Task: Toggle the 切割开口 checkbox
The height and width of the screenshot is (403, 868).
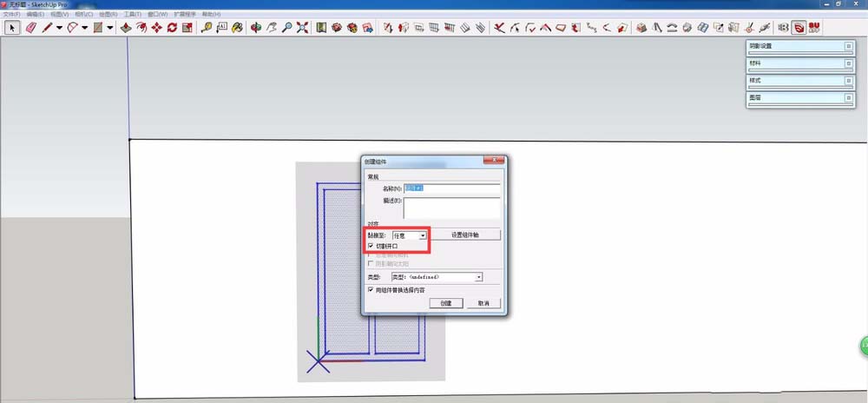Action: pyautogui.click(x=372, y=246)
